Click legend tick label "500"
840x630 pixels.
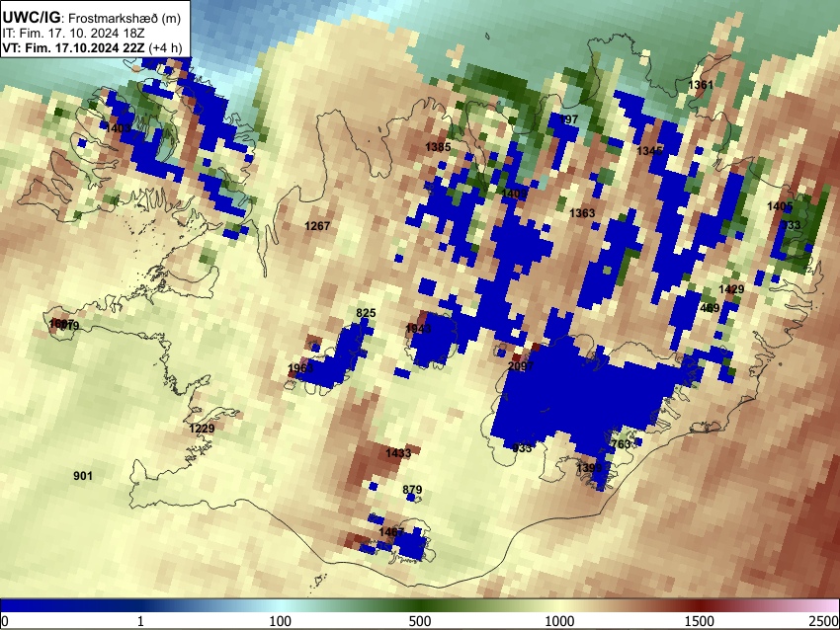(x=420, y=621)
